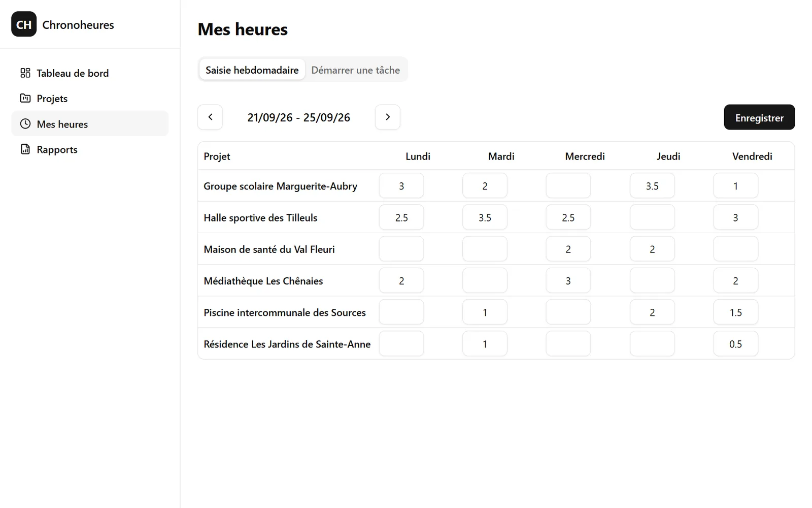Click the Enregistrer button
The image size is (812, 508).
(x=759, y=117)
